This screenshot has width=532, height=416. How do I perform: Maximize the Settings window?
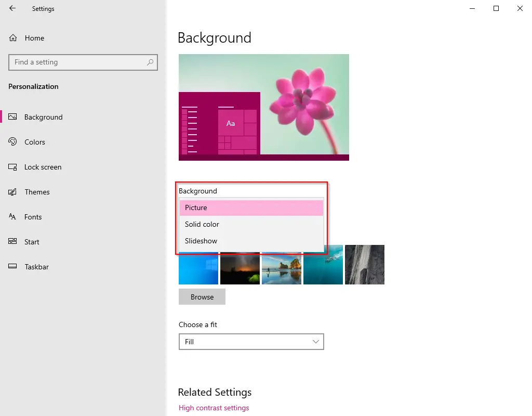coord(496,8)
